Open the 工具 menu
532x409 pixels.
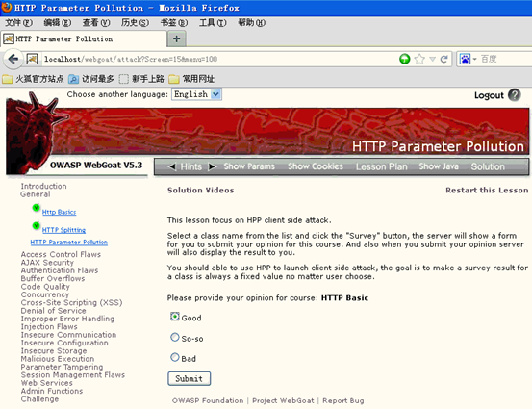(x=213, y=23)
